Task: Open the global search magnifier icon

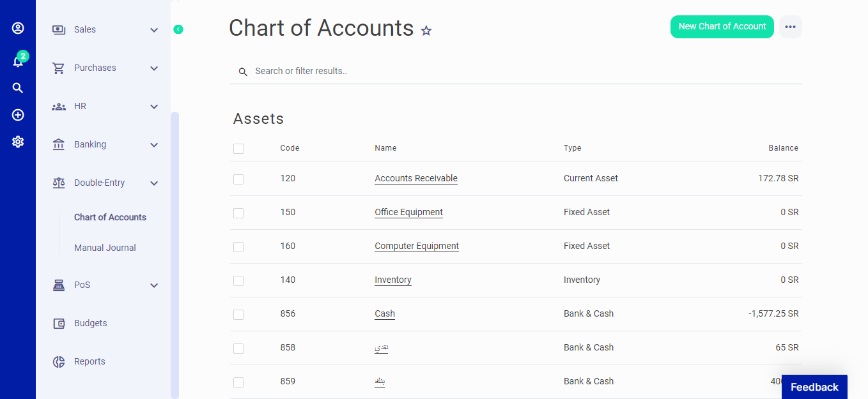Action: pyautogui.click(x=17, y=87)
